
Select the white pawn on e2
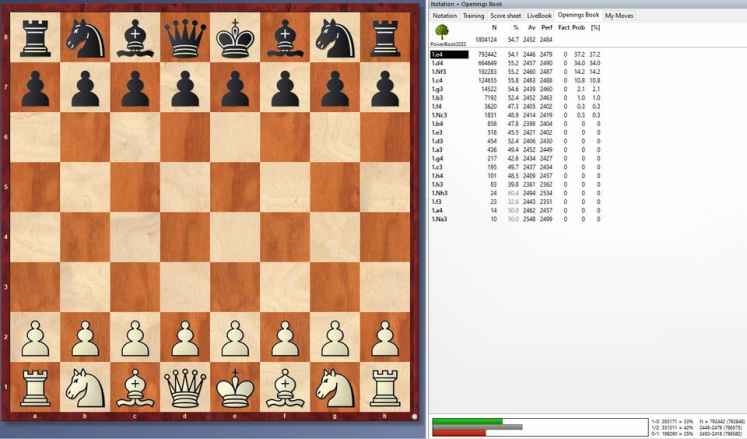point(235,335)
